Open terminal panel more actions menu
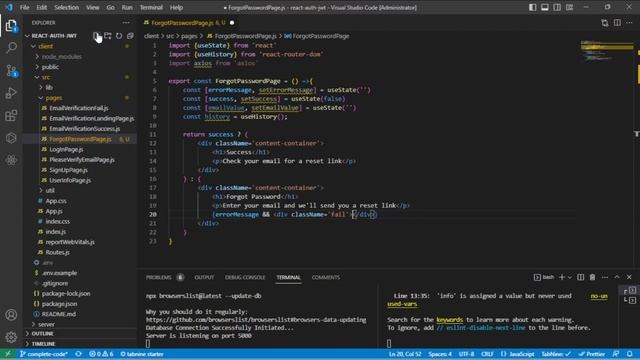The image size is (640, 360). click(605, 277)
